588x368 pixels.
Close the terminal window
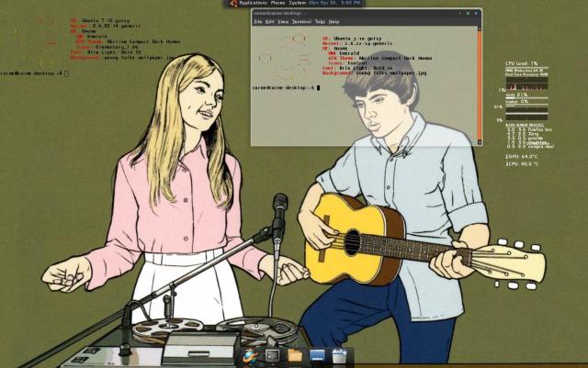pyautogui.click(x=476, y=13)
